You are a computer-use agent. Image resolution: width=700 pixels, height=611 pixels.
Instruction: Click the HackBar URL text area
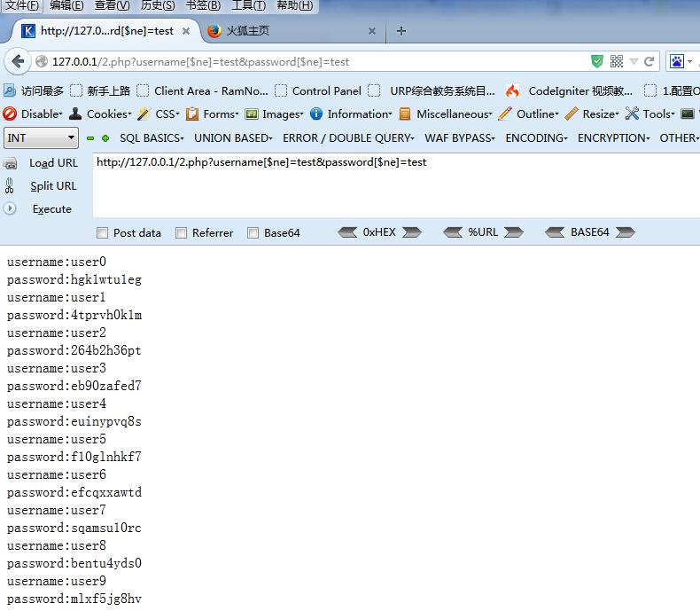click(396, 185)
